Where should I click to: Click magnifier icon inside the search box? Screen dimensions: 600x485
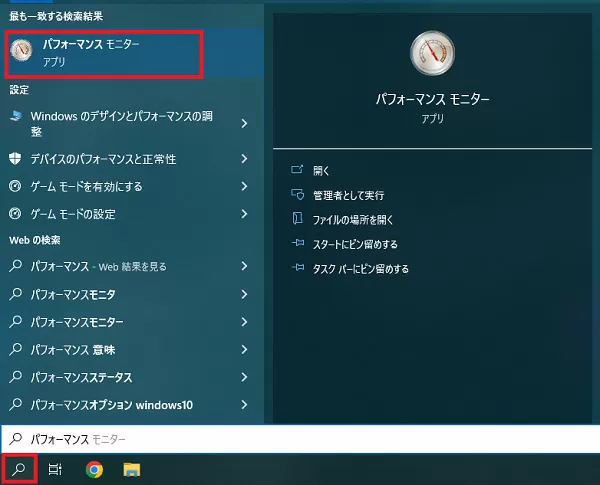click(x=16, y=438)
